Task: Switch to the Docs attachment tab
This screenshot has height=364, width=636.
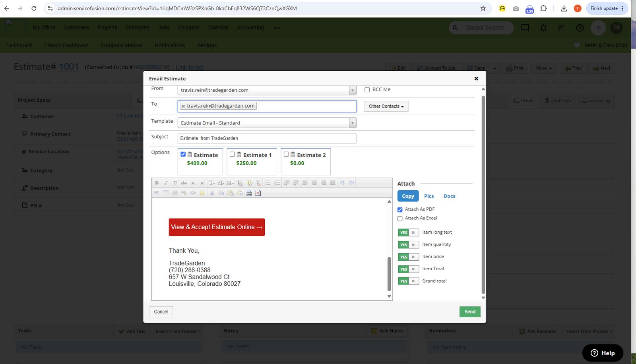Action: [x=450, y=196]
